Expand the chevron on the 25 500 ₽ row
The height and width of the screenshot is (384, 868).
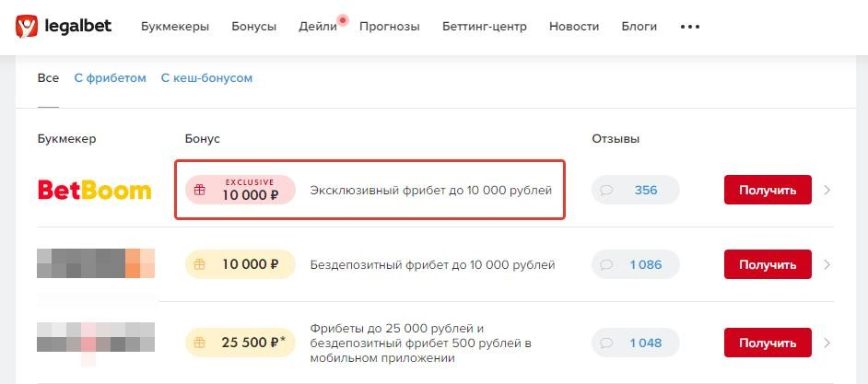pyautogui.click(x=827, y=343)
